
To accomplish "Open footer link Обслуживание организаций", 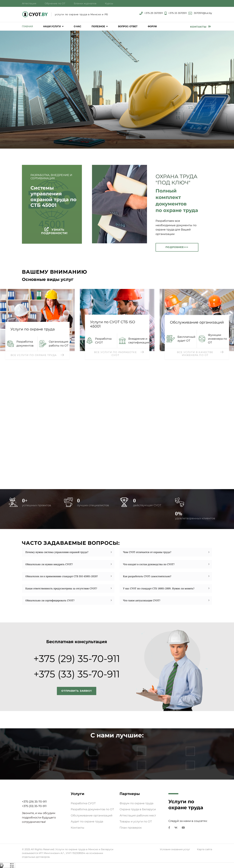I will tap(92, 815).
